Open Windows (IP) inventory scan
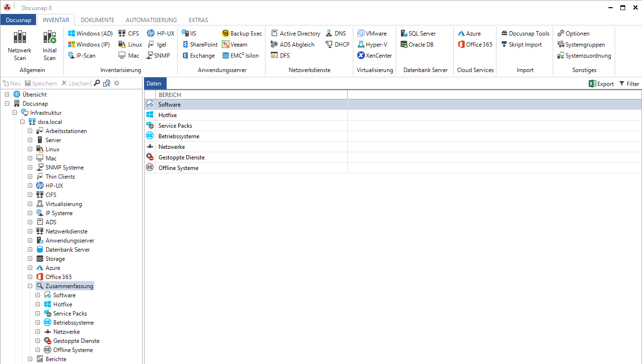Screen dimensions: 642x364 tap(89, 45)
